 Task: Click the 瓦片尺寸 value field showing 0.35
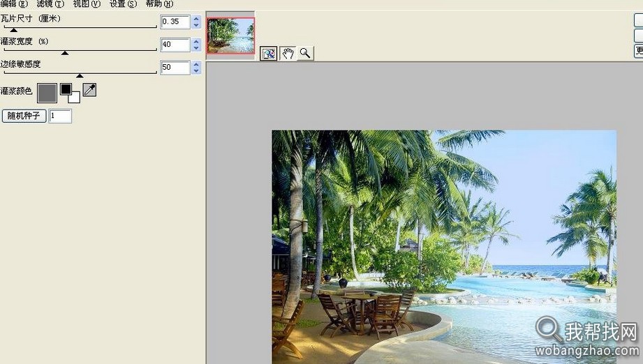point(175,22)
